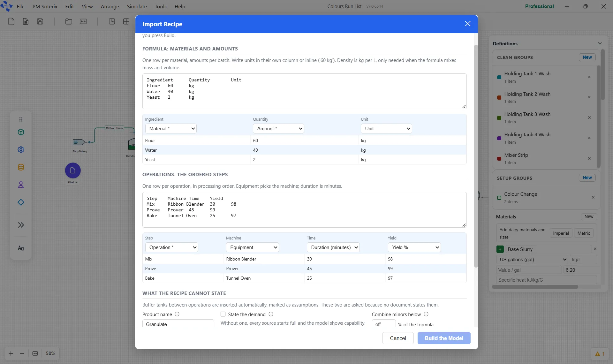
Task: Select the text tool in left sidebar
Action: point(21,248)
